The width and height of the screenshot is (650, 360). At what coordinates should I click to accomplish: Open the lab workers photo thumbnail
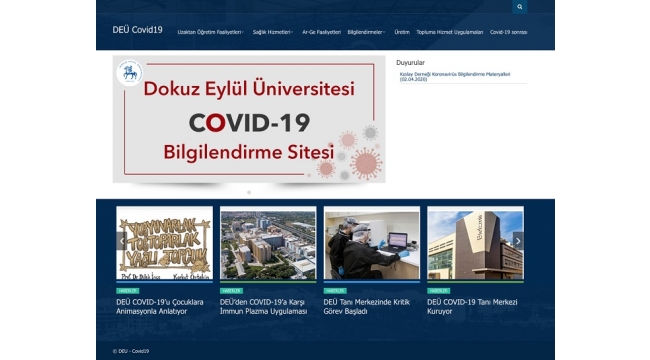tap(371, 243)
